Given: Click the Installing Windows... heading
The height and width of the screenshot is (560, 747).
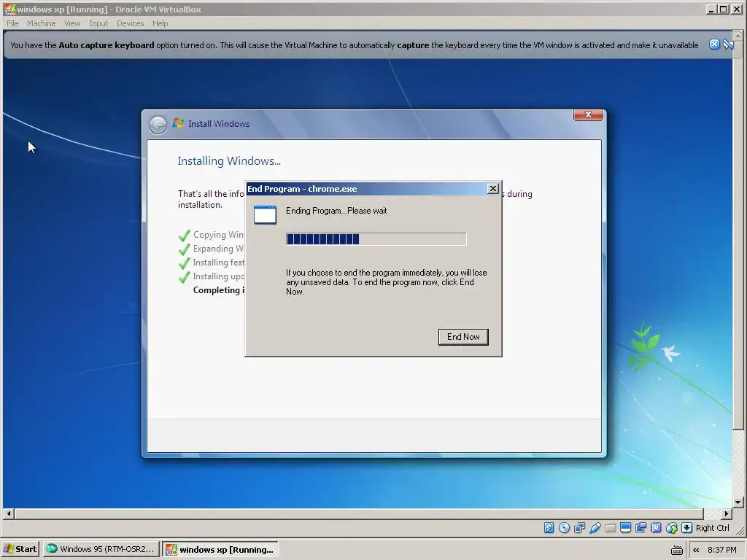Looking at the screenshot, I should pyautogui.click(x=229, y=161).
